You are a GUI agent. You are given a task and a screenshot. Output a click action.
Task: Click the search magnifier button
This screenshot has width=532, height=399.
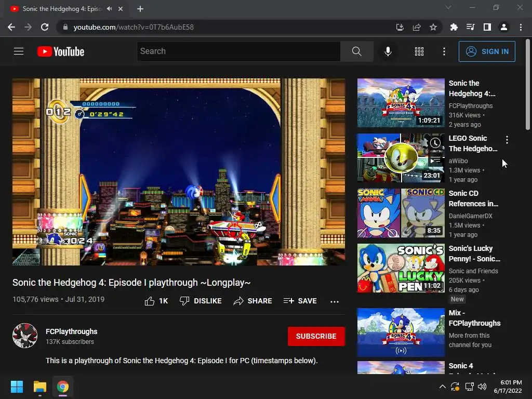(356, 51)
